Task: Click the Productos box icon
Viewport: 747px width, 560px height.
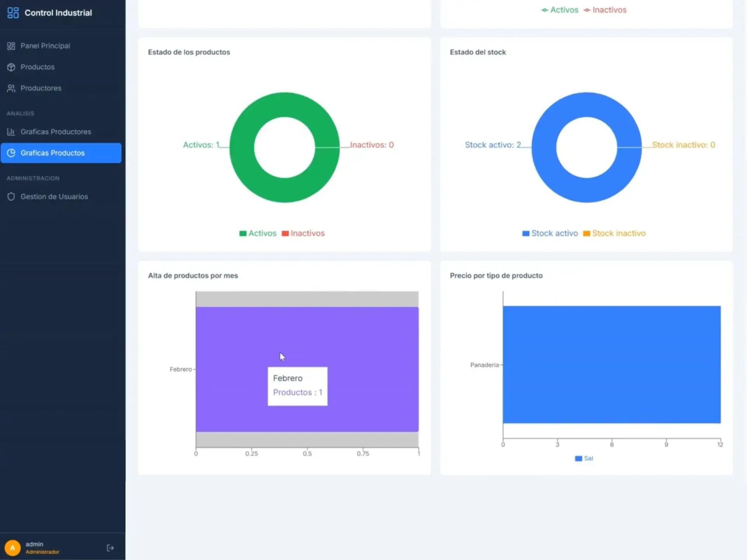Action: click(11, 67)
